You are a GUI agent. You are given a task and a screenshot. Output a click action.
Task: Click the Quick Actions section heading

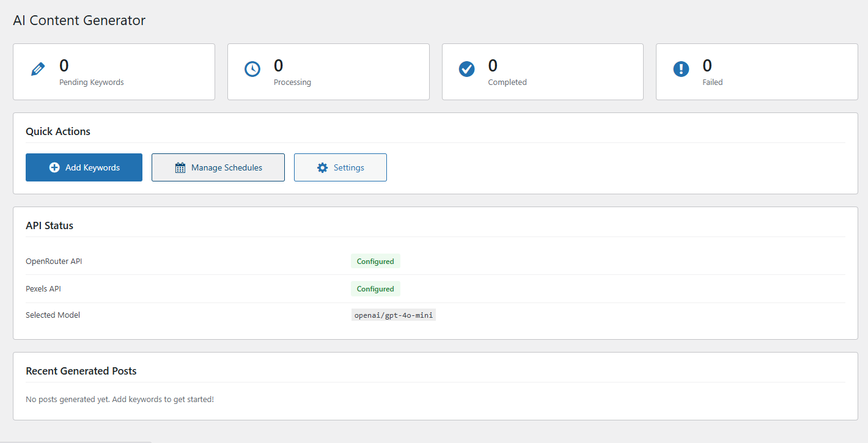point(58,131)
